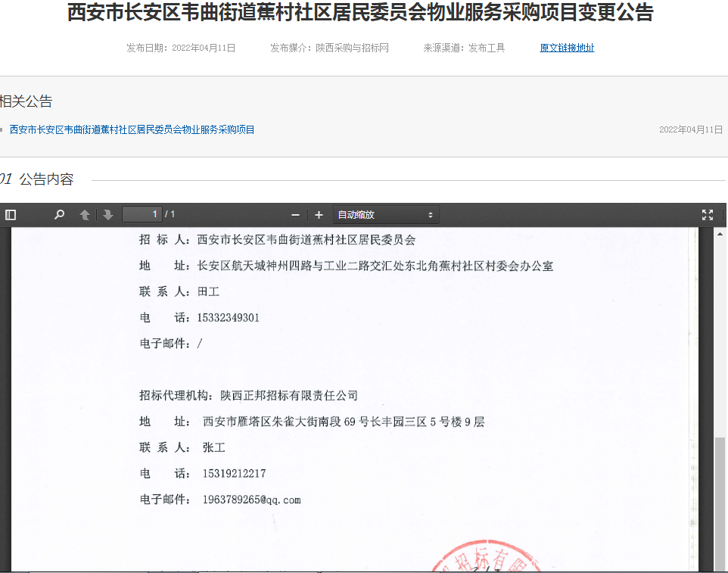Switch PDF viewer to presentation mode

[x=708, y=215]
